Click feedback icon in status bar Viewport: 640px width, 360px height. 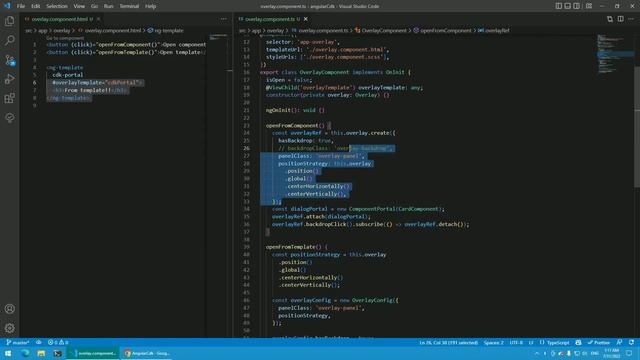(x=620, y=342)
